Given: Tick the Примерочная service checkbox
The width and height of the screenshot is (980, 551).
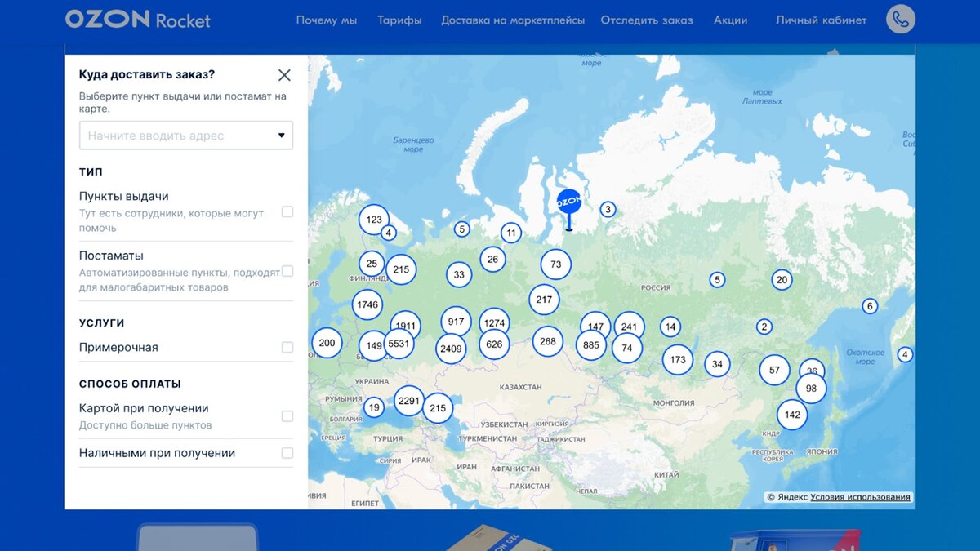Looking at the screenshot, I should click(287, 348).
